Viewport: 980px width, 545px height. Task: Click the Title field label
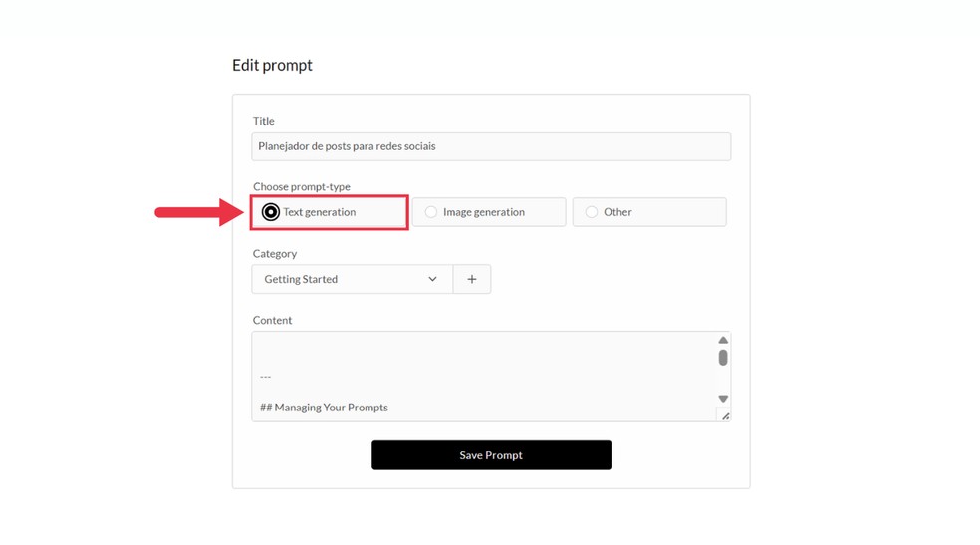264,121
